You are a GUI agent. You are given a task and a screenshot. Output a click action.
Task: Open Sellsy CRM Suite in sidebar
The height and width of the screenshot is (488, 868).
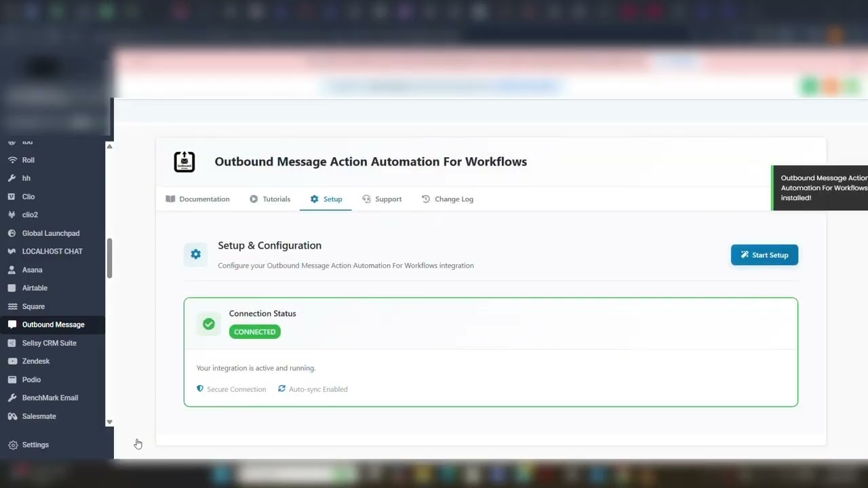50,343
